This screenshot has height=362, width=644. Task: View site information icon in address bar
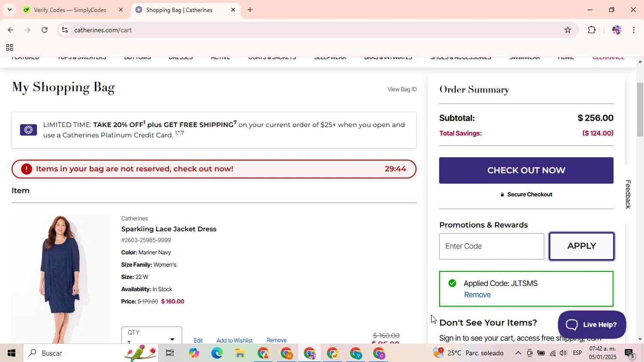65,30
